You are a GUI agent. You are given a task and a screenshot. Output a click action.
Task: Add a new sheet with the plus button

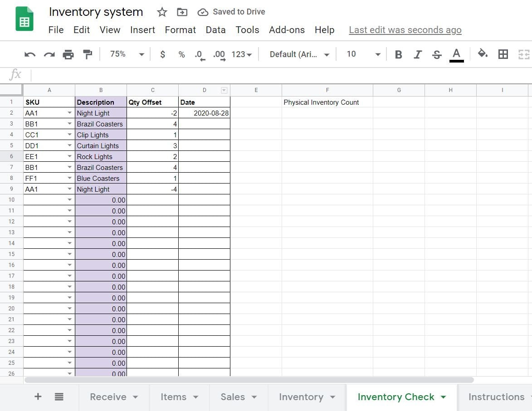(x=38, y=397)
